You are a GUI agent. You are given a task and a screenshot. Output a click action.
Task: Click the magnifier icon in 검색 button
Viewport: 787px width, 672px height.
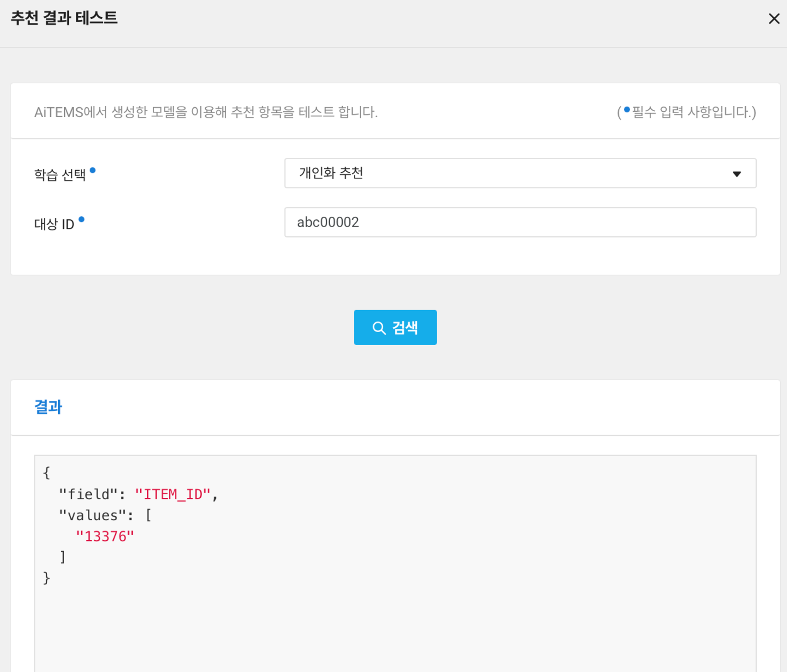(x=379, y=328)
